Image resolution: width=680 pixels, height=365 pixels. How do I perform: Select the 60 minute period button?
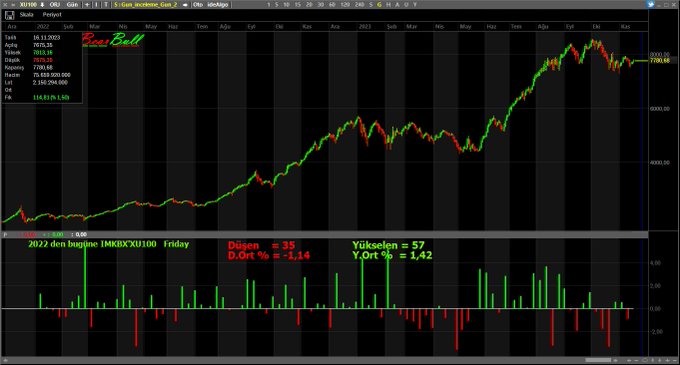tap(332, 4)
